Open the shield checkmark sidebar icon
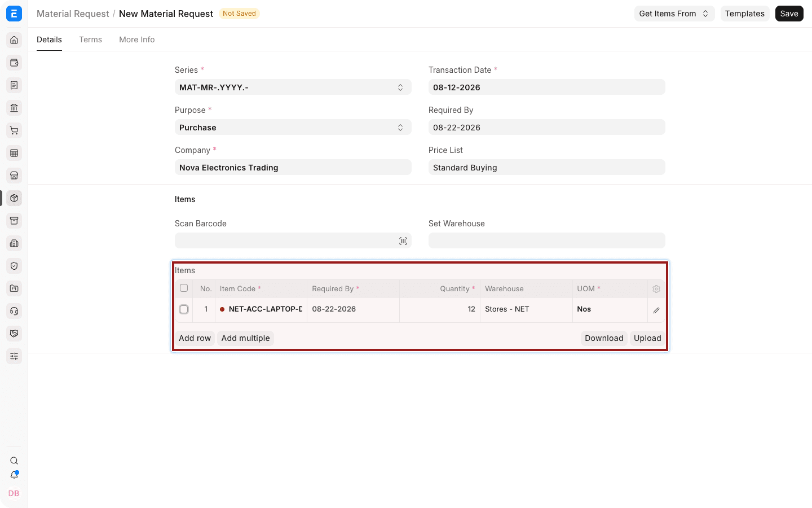This screenshot has height=508, width=812. tap(14, 266)
